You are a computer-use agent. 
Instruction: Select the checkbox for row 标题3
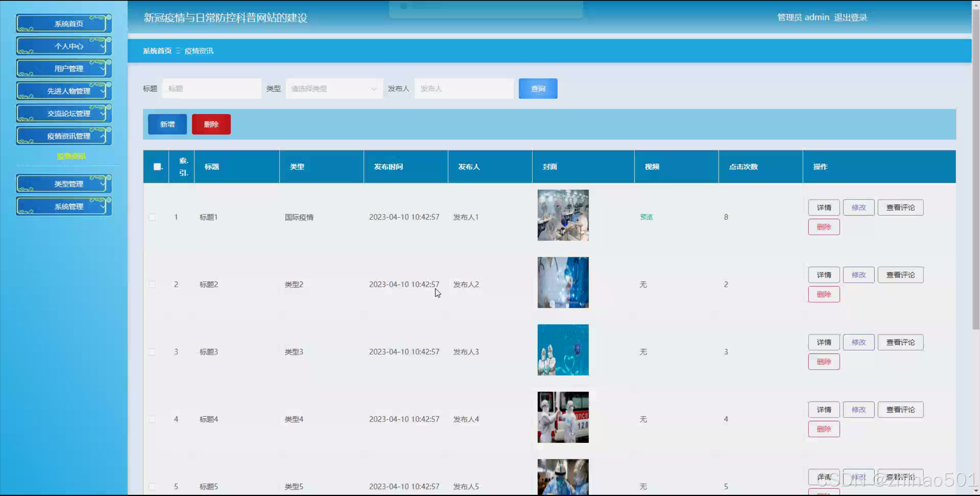152,352
